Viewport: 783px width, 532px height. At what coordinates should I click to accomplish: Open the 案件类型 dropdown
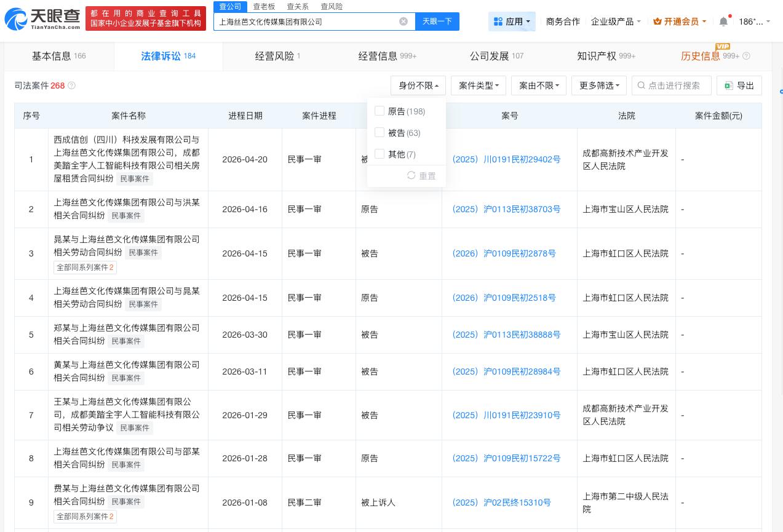[479, 85]
